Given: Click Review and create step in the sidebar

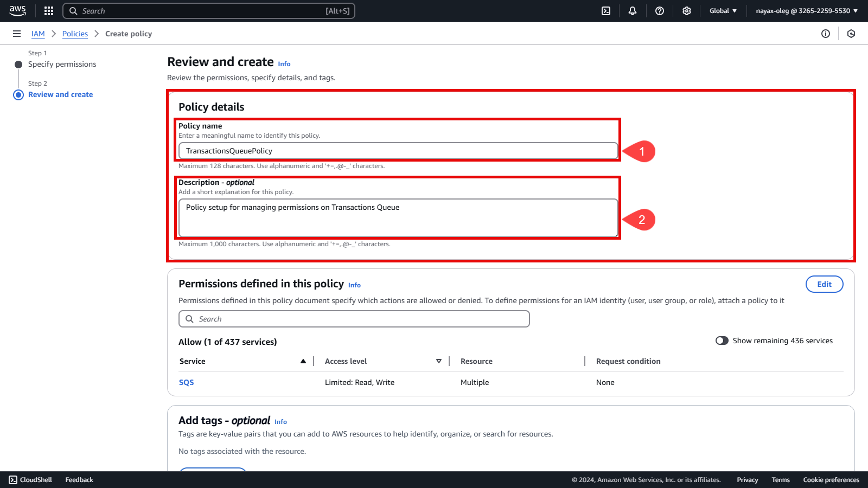Looking at the screenshot, I should [x=61, y=94].
